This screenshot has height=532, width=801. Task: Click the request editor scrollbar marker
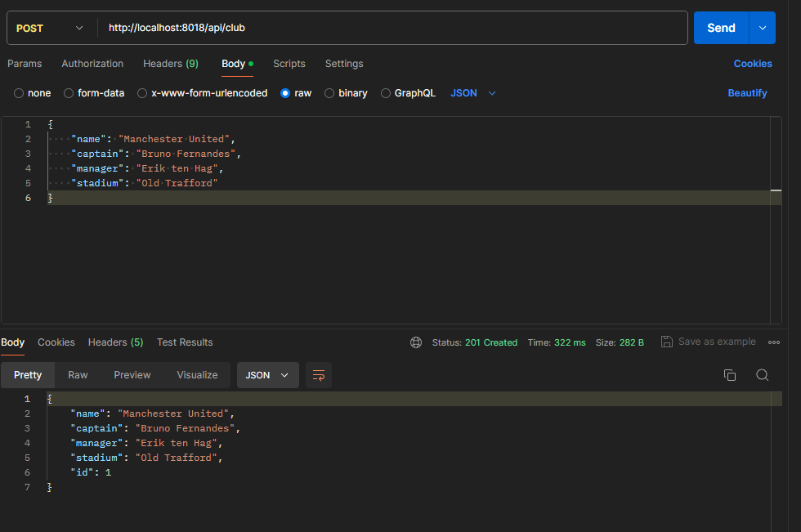[776, 190]
